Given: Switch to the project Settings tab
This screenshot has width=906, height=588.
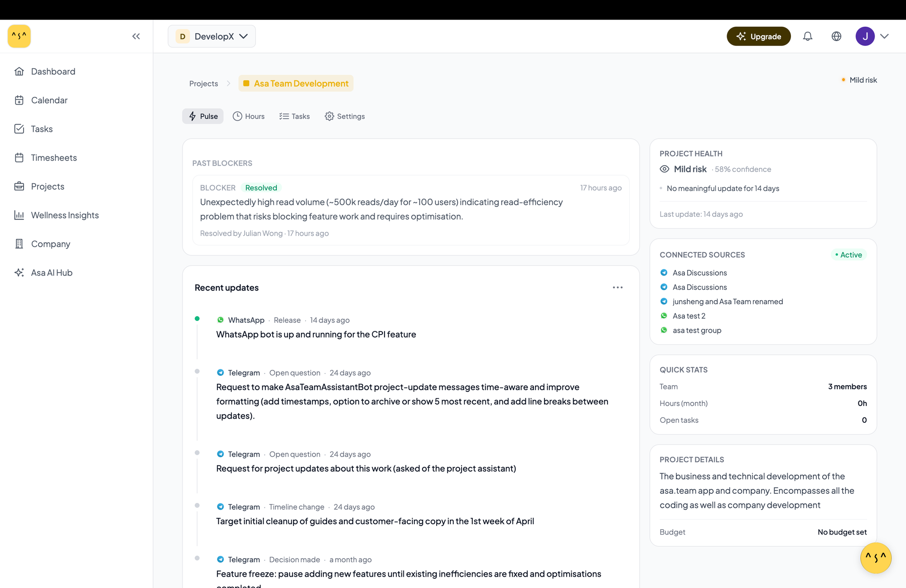Looking at the screenshot, I should [x=345, y=116].
